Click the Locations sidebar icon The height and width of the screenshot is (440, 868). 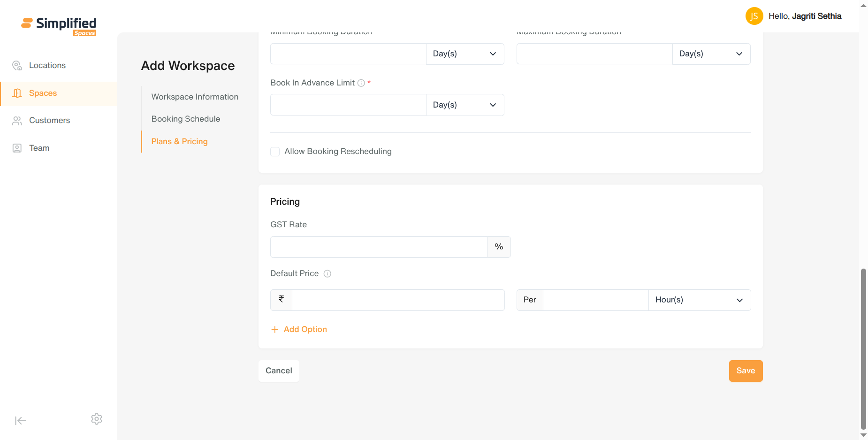pos(17,65)
